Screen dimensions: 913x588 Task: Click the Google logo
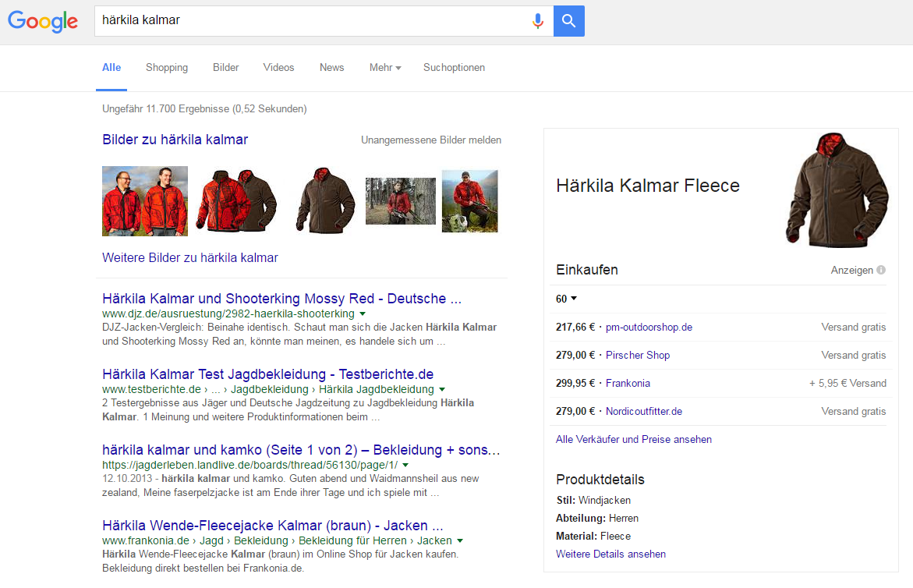[x=43, y=22]
